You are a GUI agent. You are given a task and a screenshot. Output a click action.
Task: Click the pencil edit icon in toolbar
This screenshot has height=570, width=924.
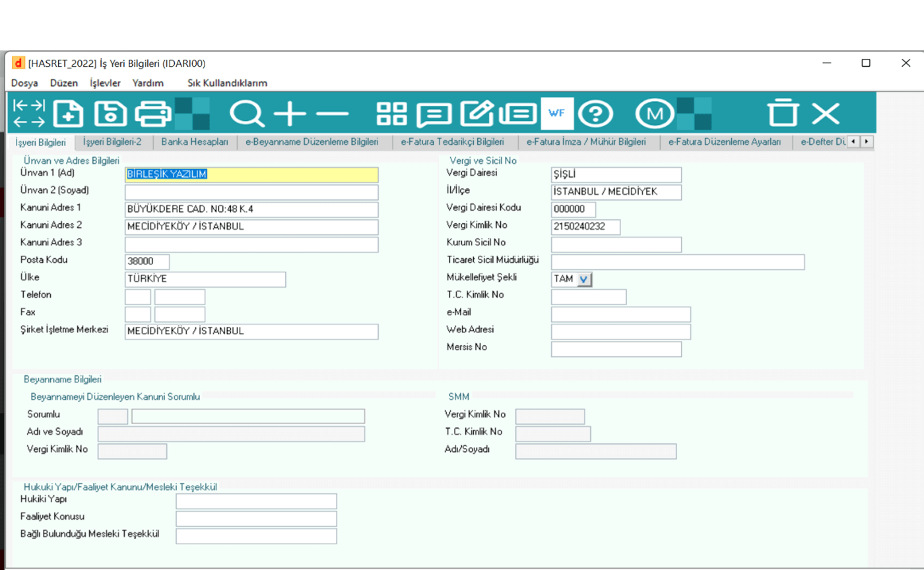477,114
